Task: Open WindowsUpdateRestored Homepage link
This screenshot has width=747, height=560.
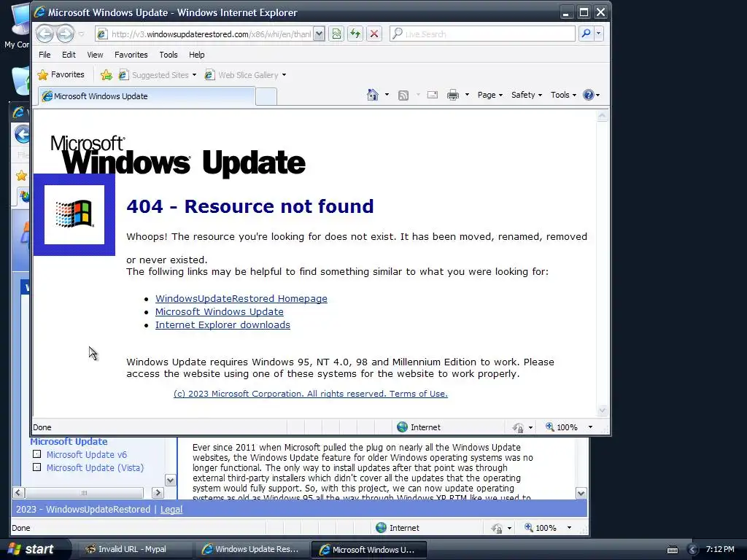Action: click(241, 298)
